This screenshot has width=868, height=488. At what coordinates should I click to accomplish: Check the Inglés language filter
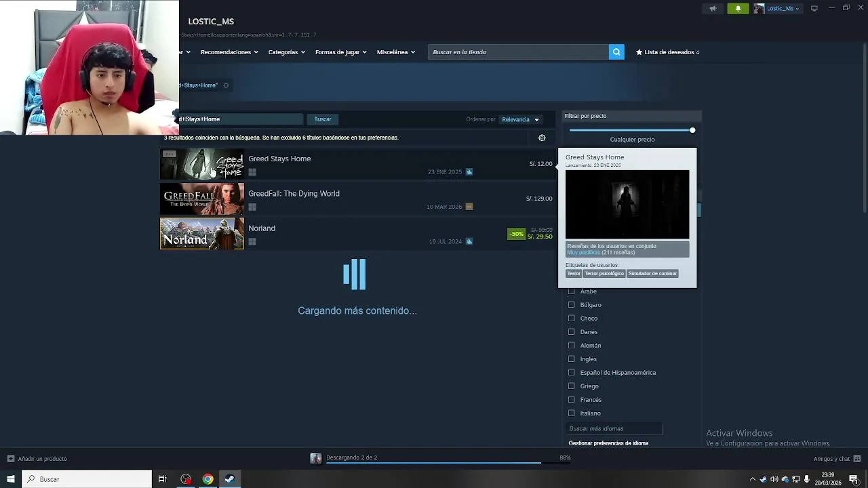(x=572, y=359)
